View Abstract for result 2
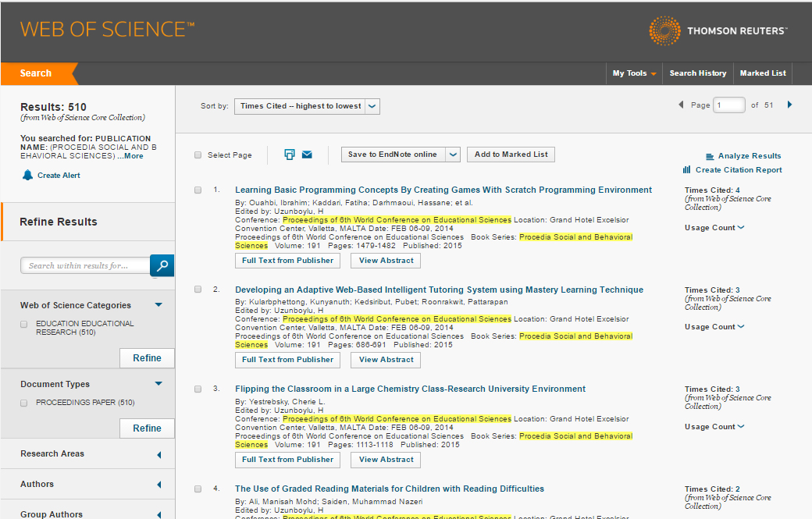Image resolution: width=812 pixels, height=519 pixels. tap(386, 360)
